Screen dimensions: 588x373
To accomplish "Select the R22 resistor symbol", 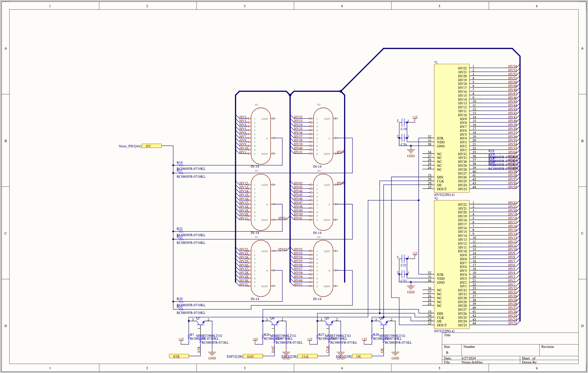I will tap(181, 231).
